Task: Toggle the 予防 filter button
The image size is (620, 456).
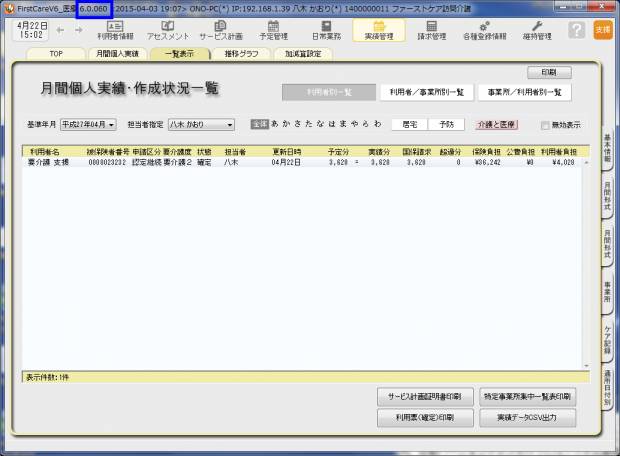Action: pos(446,125)
